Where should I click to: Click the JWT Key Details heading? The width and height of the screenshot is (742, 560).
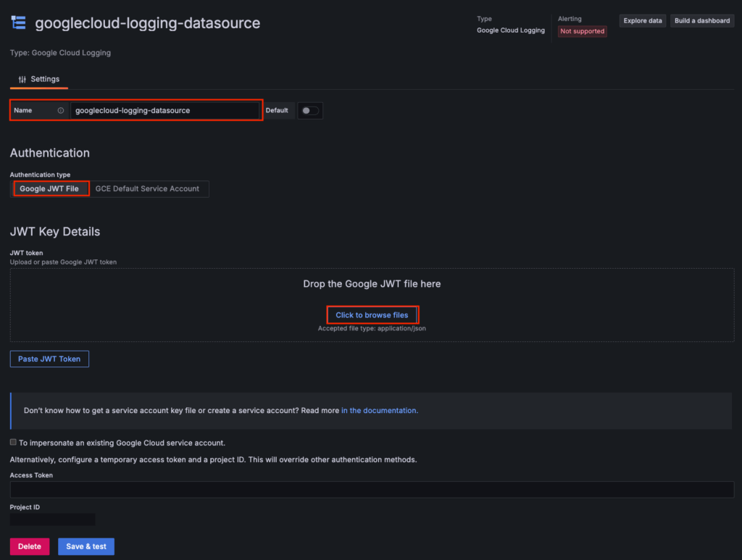click(55, 232)
